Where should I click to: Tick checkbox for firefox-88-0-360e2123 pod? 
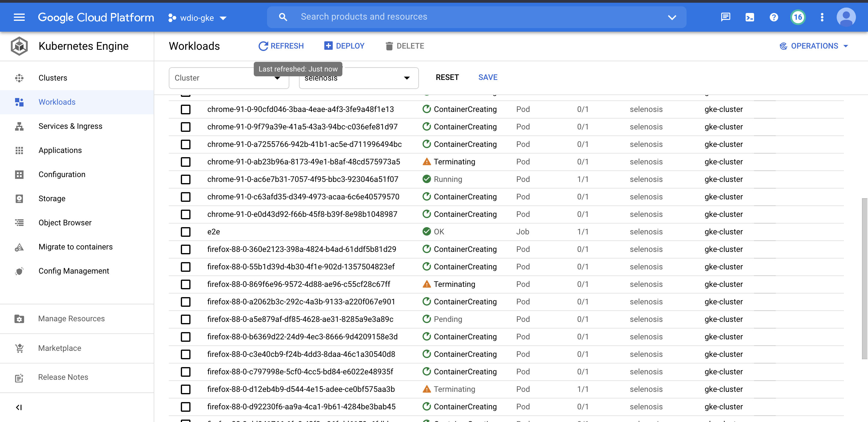(x=185, y=249)
